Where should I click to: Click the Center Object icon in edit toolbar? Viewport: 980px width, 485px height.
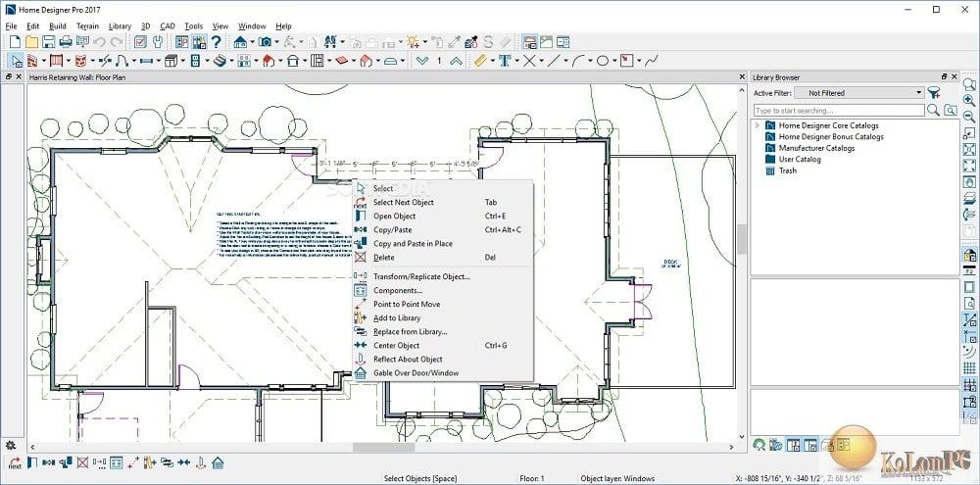click(184, 463)
